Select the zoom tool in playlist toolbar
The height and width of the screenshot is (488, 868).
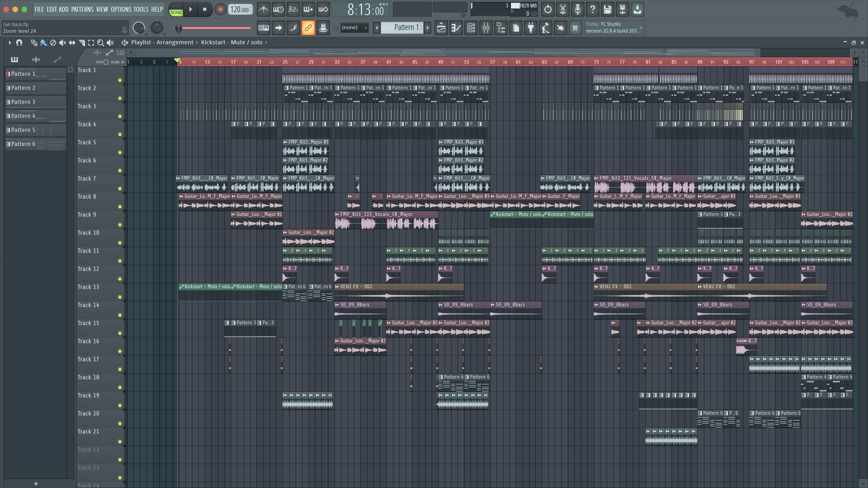(100, 42)
